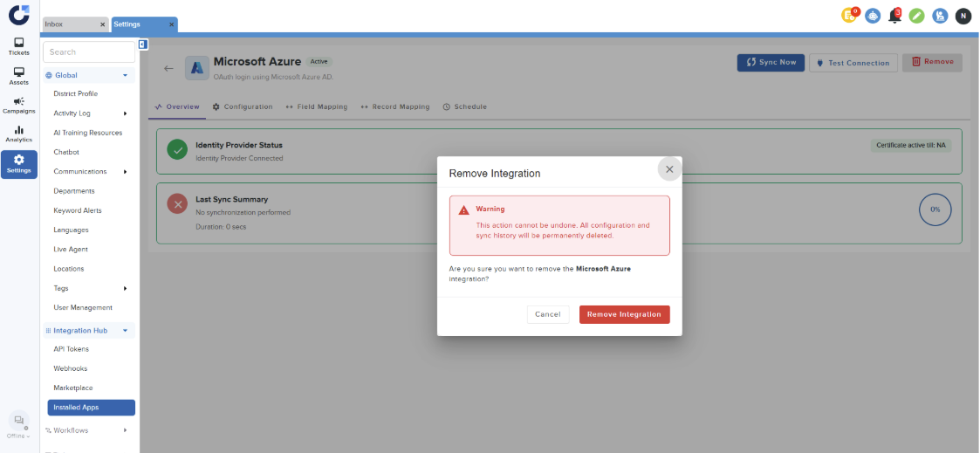Expand the Communications submenu

125,172
